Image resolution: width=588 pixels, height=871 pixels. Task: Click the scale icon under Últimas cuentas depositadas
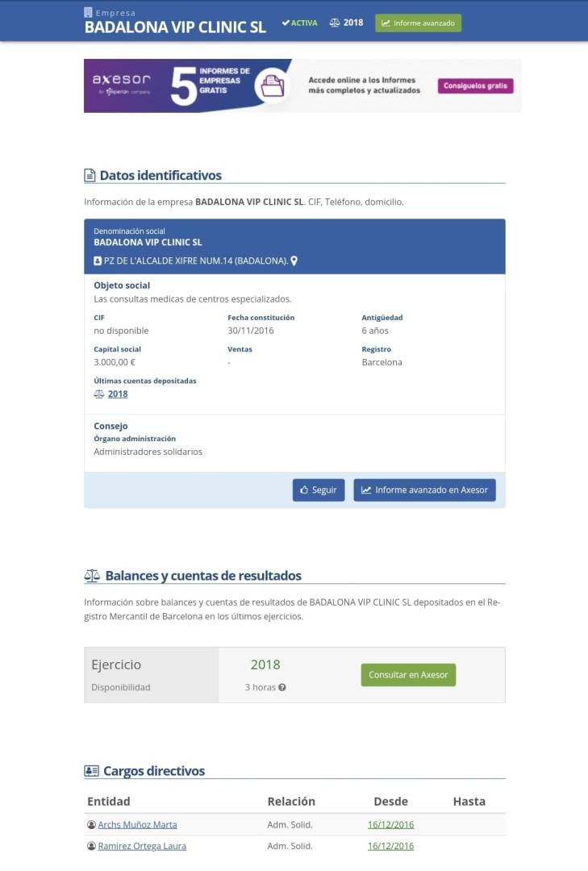99,394
